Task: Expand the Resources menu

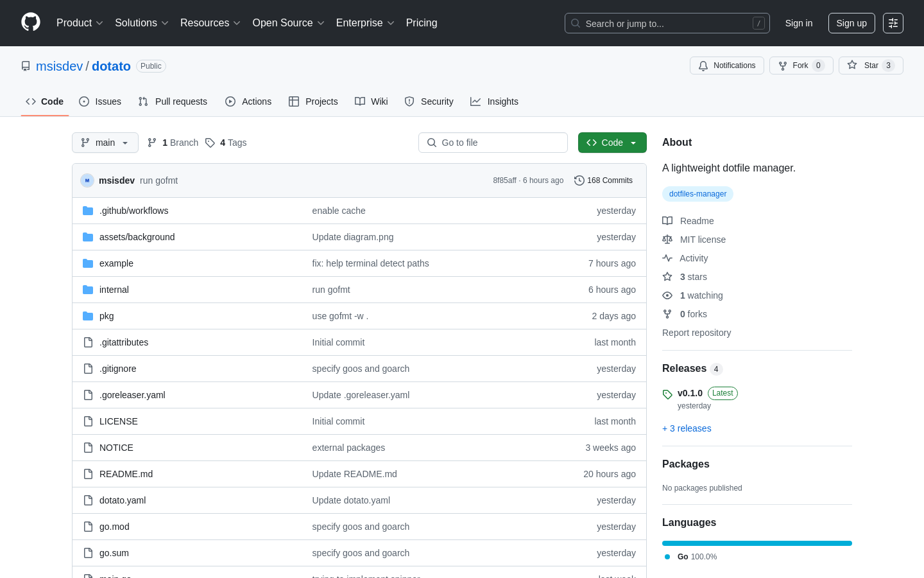Action: click(210, 23)
